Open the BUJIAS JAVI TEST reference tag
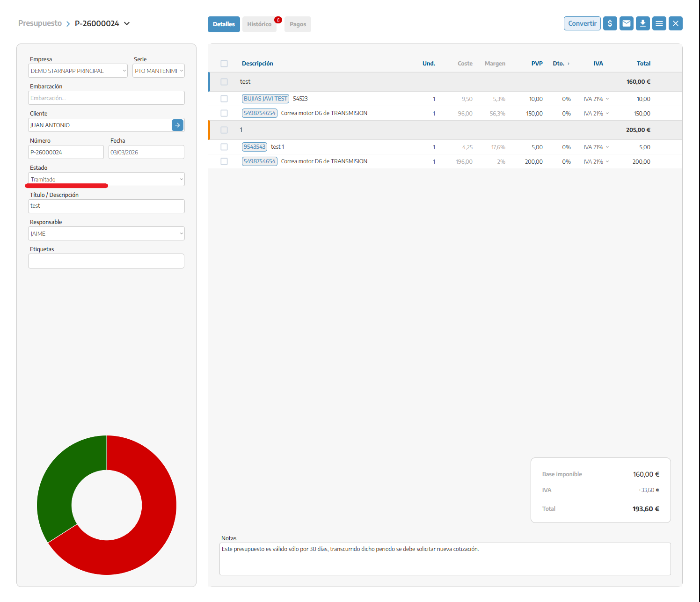Image resolution: width=700 pixels, height=602 pixels. [x=265, y=99]
